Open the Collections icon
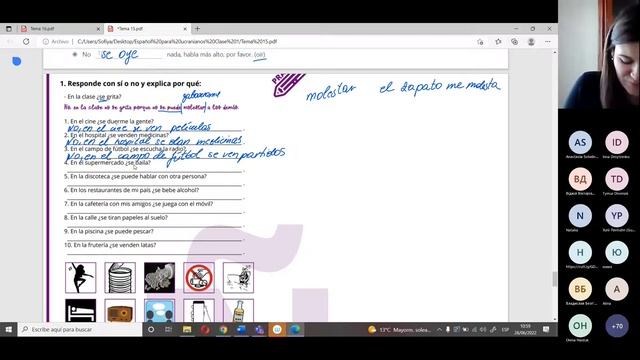This screenshot has width=640, height=360. pyautogui.click(x=514, y=42)
